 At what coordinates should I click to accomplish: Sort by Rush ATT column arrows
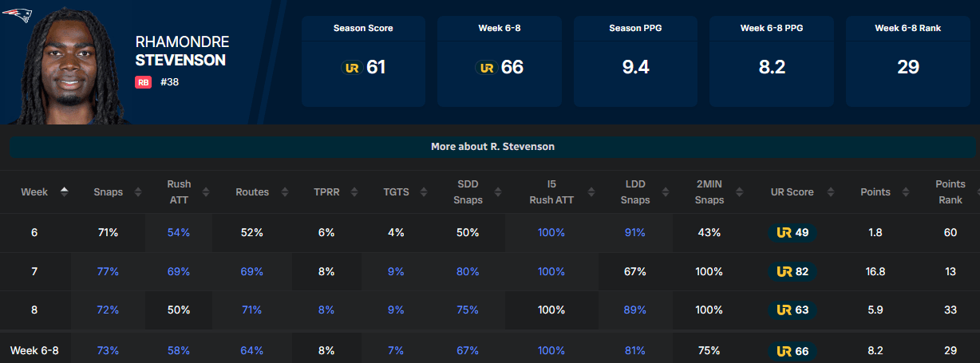(206, 192)
